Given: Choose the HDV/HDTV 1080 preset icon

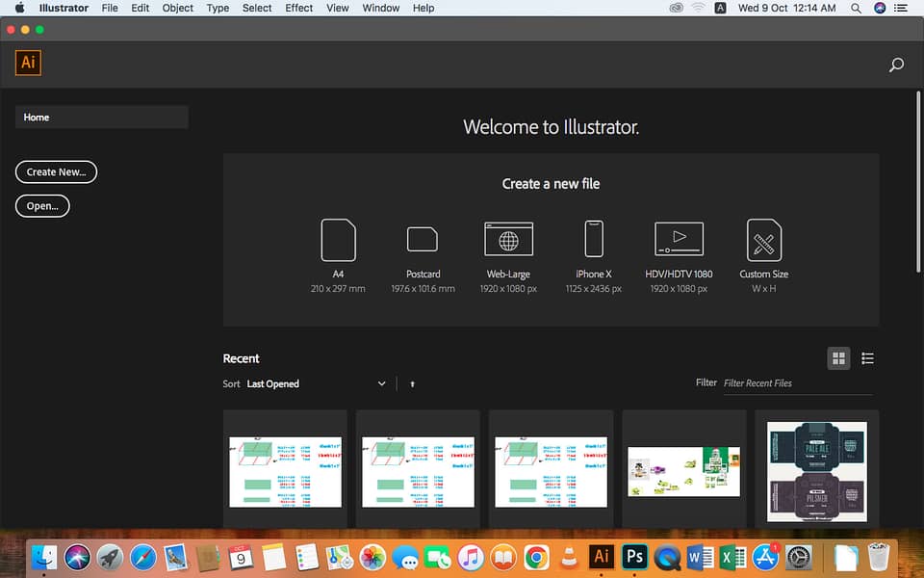Looking at the screenshot, I should tap(679, 239).
